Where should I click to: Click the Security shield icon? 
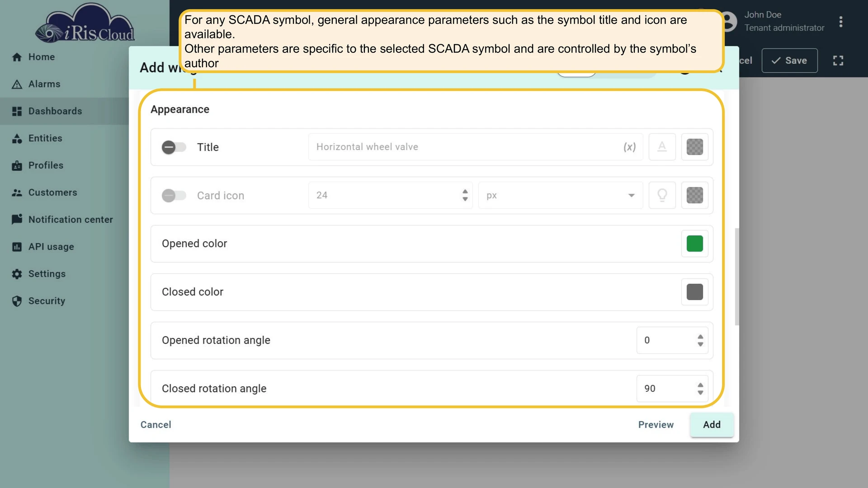[17, 301]
